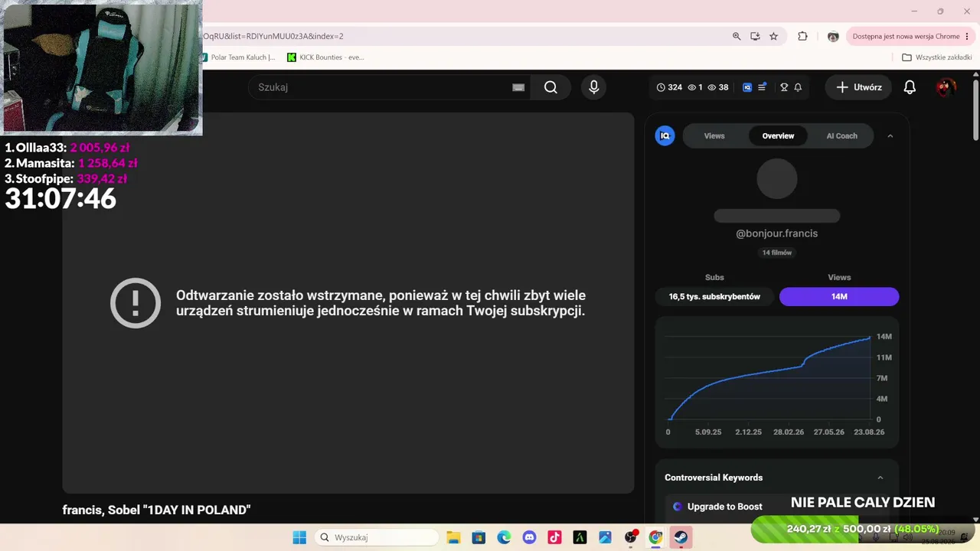The image size is (980, 551).
Task: Click the page vertical scrollbar thumb
Action: click(x=975, y=110)
